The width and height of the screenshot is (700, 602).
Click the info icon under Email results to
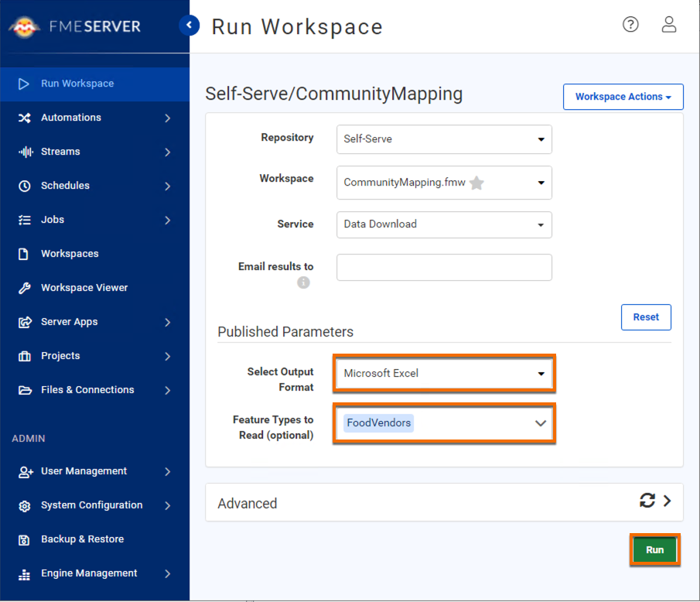303,282
